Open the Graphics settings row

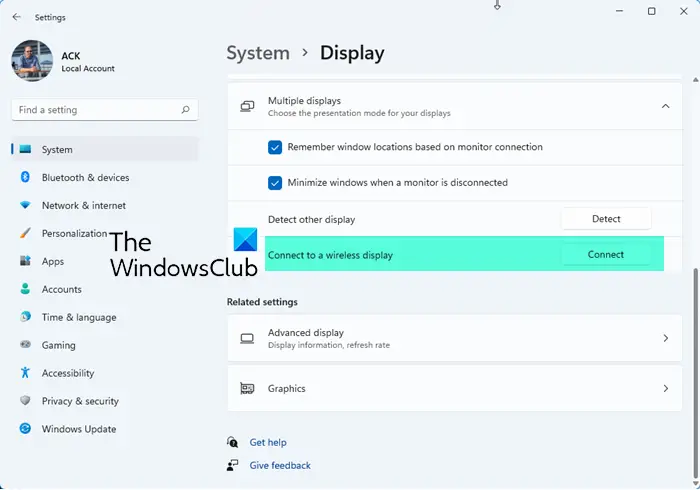(x=454, y=389)
